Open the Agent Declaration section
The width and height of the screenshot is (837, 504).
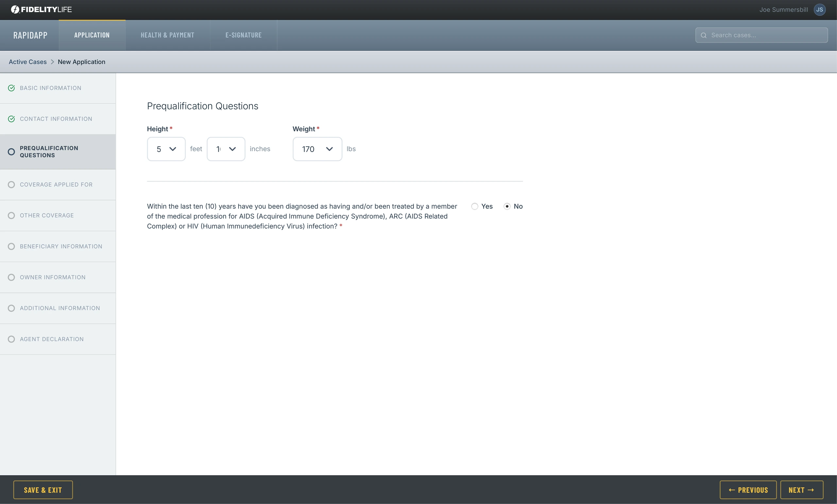coord(58,339)
